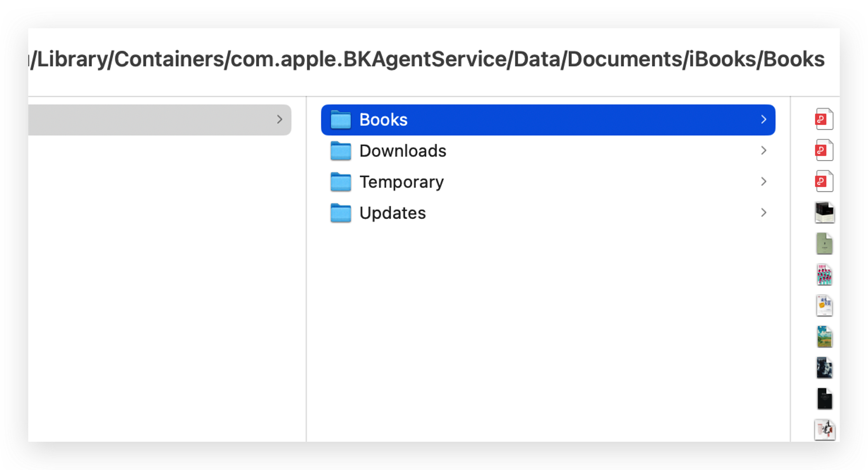Select the dark blue photo cover file
Screen dimensions: 868x470
point(824,368)
